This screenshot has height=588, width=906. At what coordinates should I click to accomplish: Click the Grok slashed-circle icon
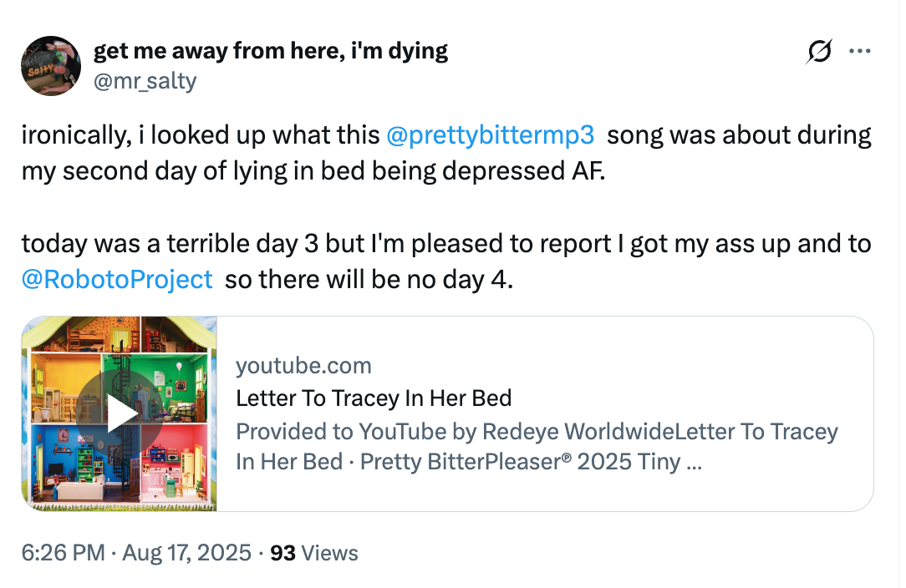[x=819, y=52]
